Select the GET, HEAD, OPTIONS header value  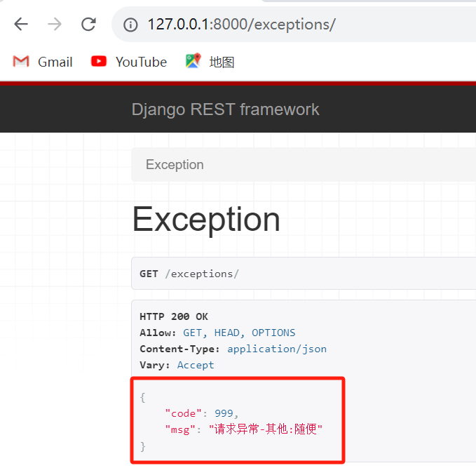(239, 333)
